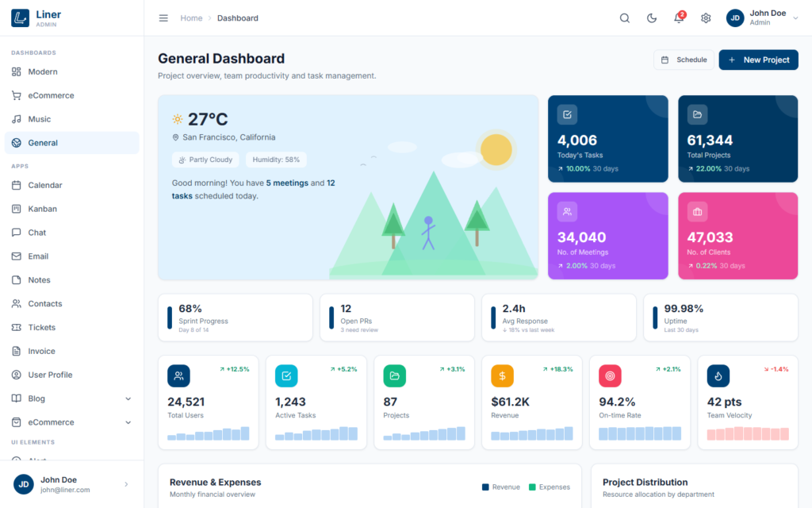Image resolution: width=812 pixels, height=508 pixels.
Task: Click the No. of Clients briefcase icon
Action: point(697,211)
